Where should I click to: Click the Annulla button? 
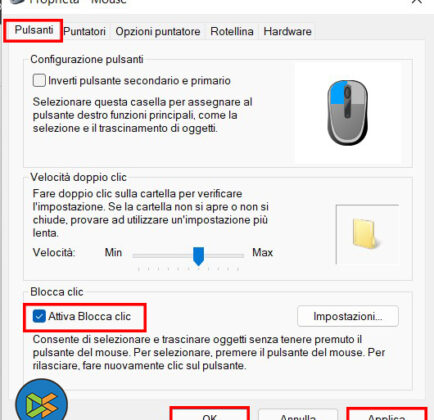[298, 415]
